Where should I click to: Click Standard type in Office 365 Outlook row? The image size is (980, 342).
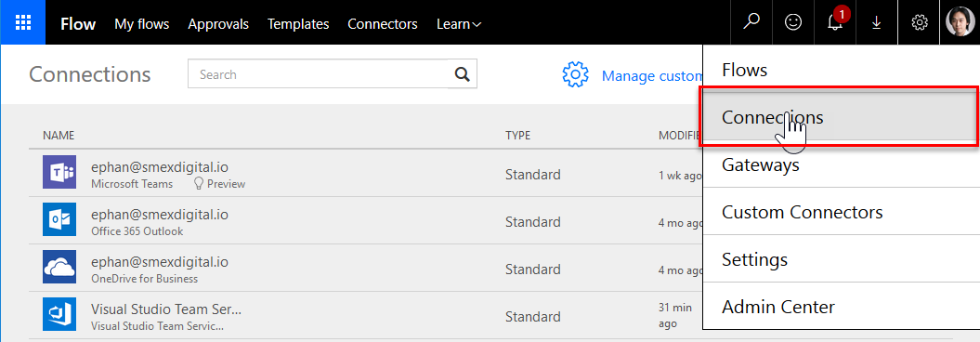pyautogui.click(x=532, y=222)
